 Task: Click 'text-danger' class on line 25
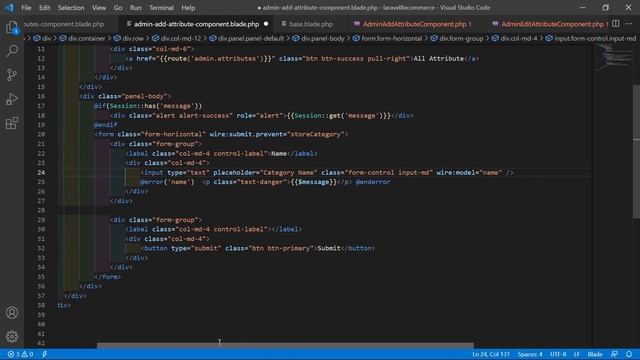coord(261,182)
